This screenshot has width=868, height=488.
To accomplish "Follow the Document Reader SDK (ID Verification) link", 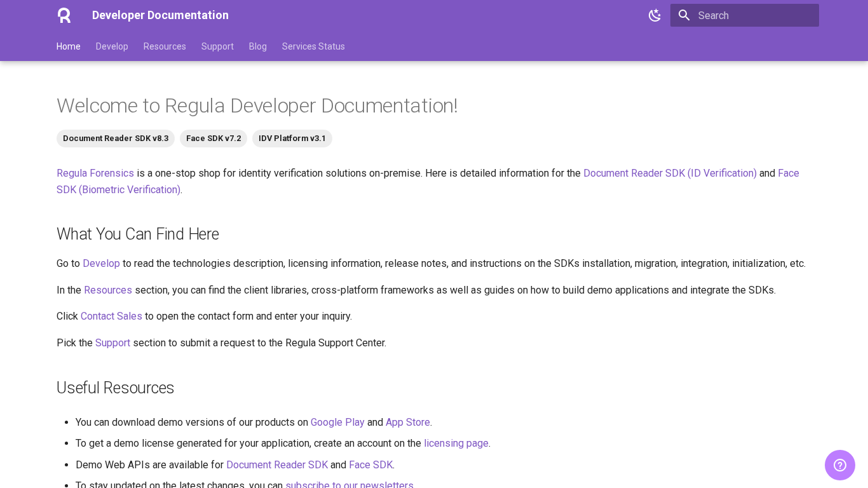I will pos(670,173).
